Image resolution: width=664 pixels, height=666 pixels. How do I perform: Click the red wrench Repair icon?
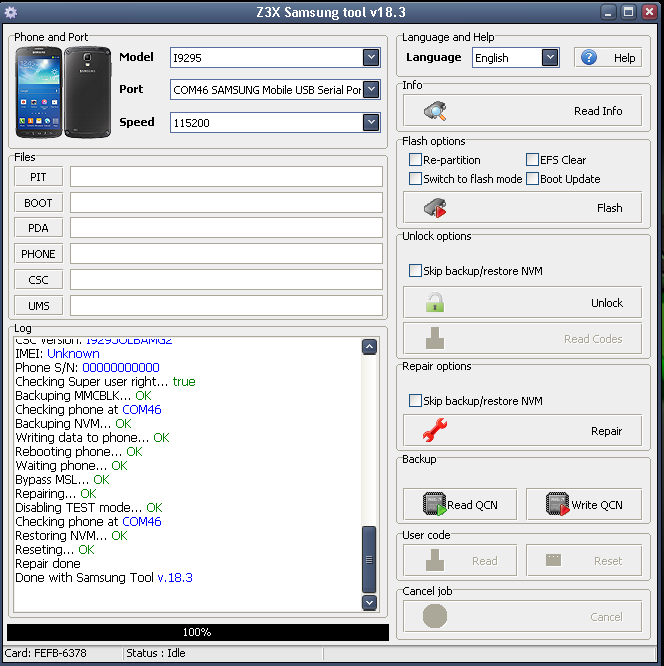(435, 431)
